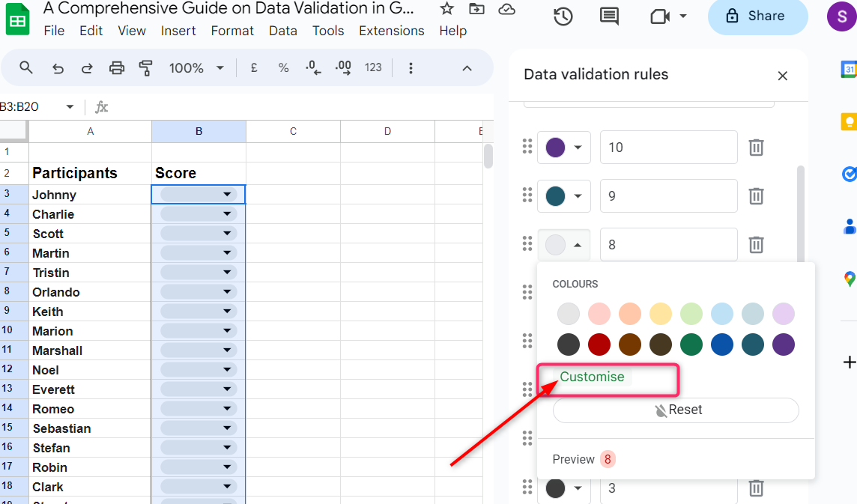Click the input field containing 8
Image resolution: width=857 pixels, height=504 pixels.
coord(668,245)
